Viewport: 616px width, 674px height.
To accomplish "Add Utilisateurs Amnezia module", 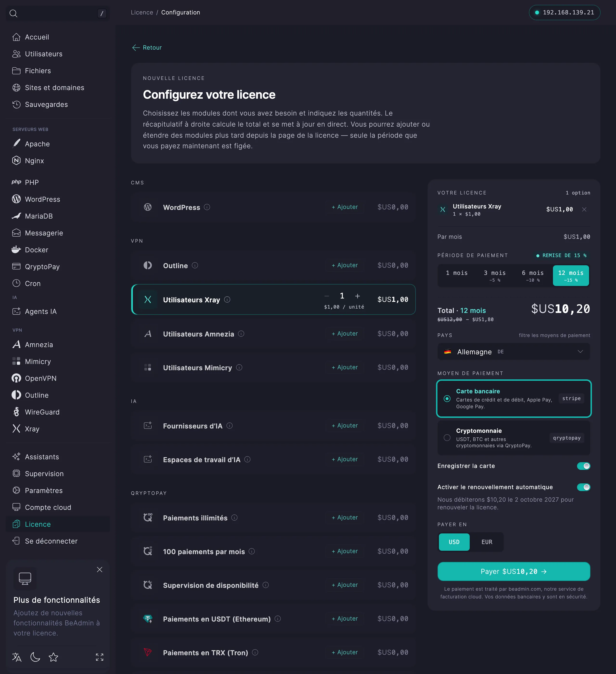I will (345, 334).
